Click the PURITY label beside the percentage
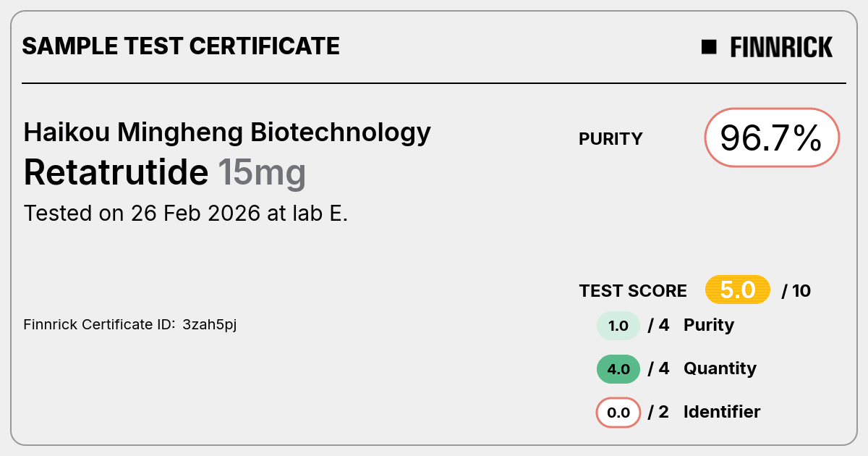Viewport: 868px width, 456px height. pos(610,139)
